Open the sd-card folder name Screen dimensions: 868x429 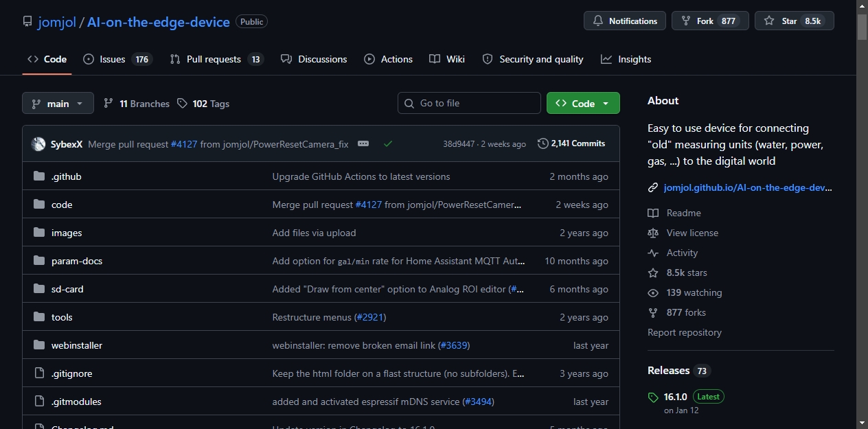(x=67, y=289)
